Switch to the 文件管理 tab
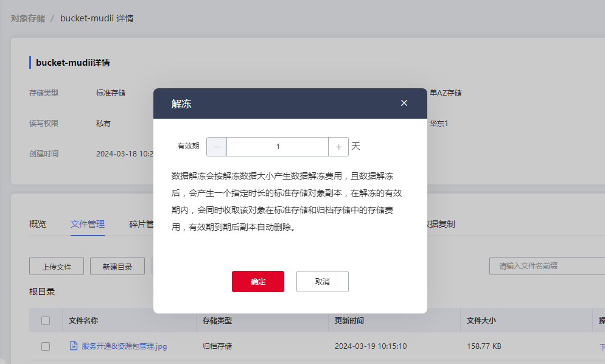 click(x=88, y=224)
